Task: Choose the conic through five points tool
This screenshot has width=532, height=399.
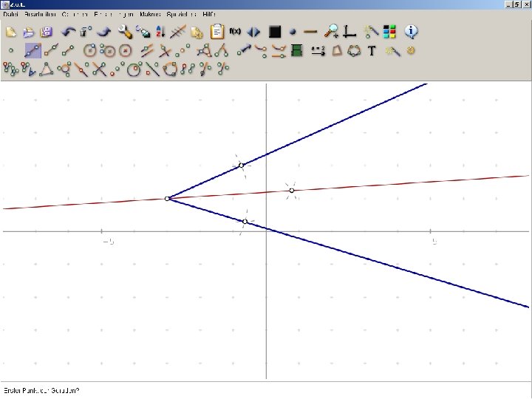Action: click(354, 51)
